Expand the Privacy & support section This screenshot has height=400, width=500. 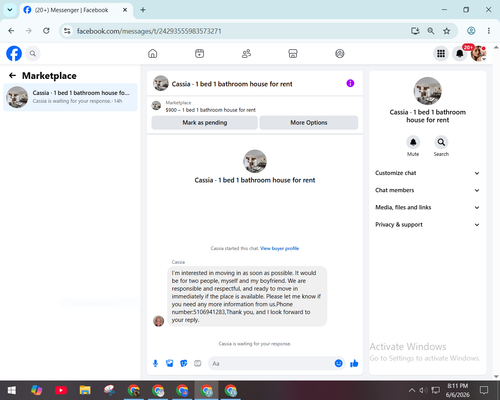(428, 225)
